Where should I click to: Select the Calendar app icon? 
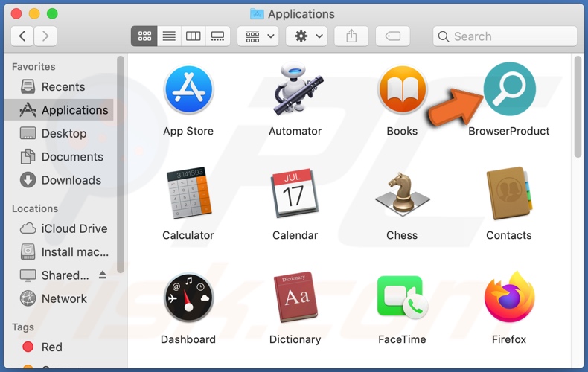pos(295,193)
